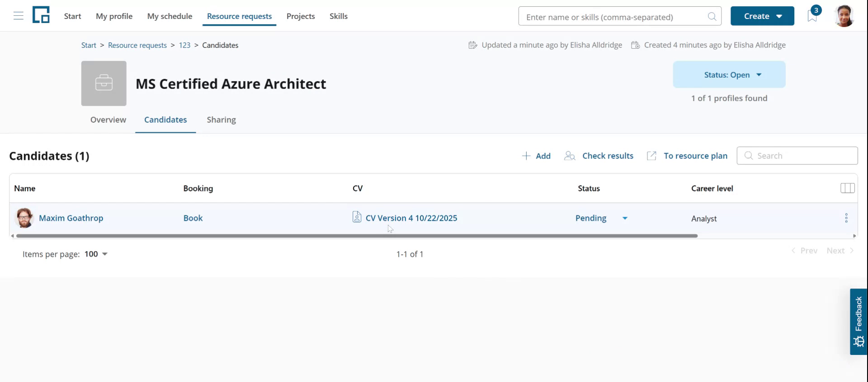
Task: Click the app logo icon
Action: [x=41, y=15]
